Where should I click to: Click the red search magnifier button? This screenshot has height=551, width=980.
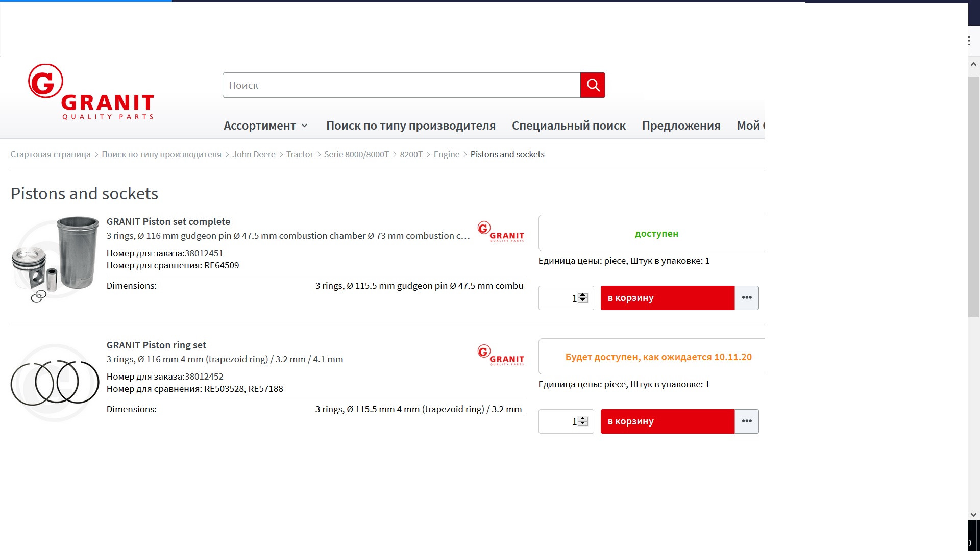[x=593, y=85]
